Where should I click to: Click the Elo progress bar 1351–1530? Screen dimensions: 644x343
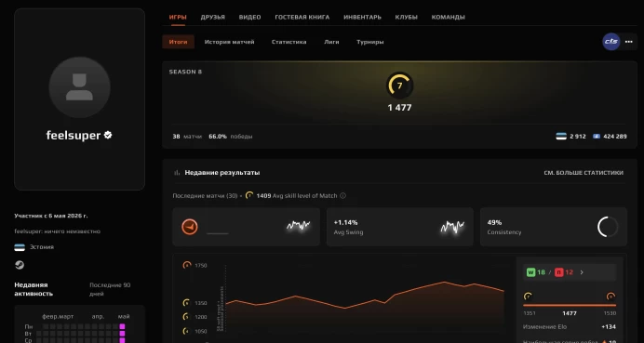(x=570, y=305)
